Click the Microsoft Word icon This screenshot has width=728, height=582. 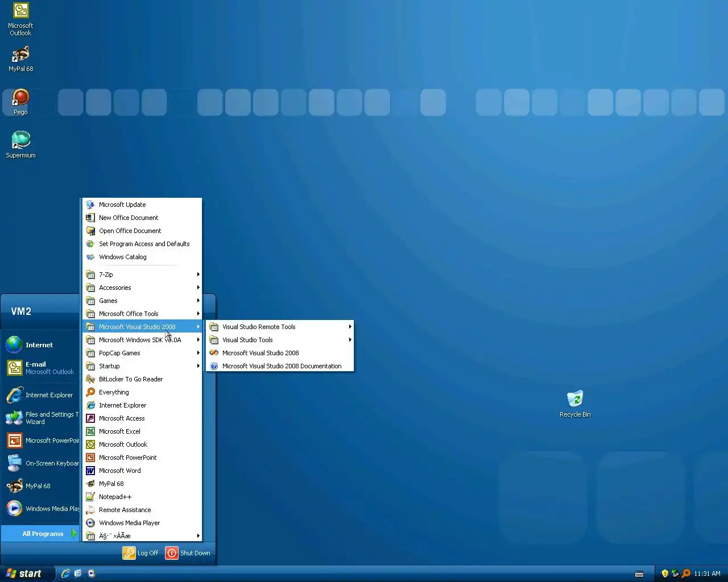(90, 471)
